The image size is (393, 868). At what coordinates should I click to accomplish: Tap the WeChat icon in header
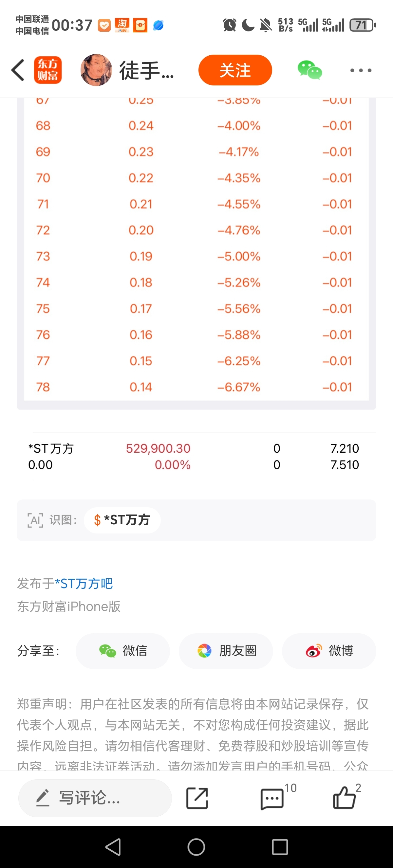309,70
